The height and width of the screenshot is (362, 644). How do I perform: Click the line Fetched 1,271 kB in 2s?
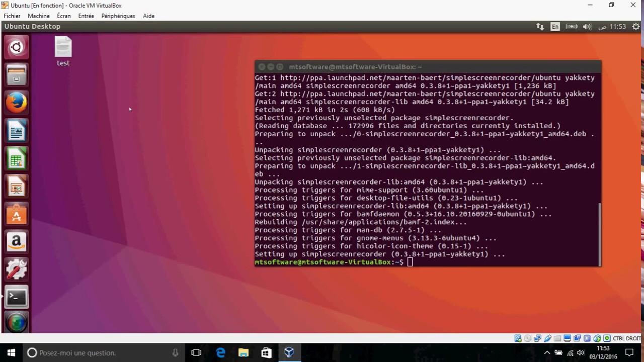point(325,110)
